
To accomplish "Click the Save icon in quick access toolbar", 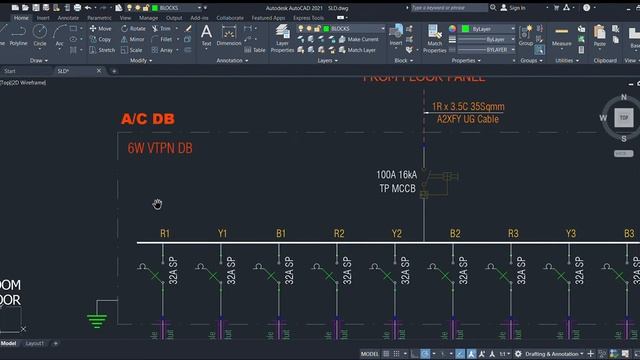I will click(x=36, y=7).
